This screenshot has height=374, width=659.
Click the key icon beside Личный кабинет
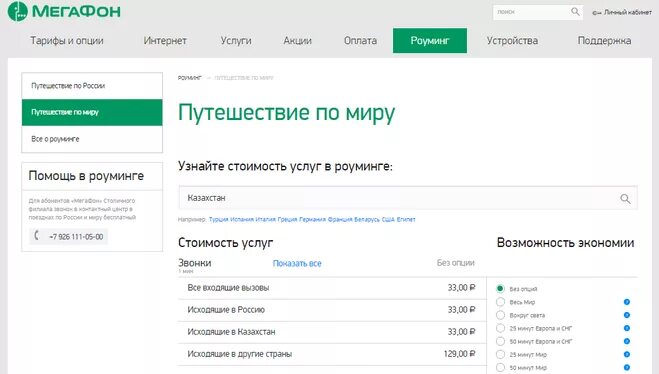[x=596, y=13]
